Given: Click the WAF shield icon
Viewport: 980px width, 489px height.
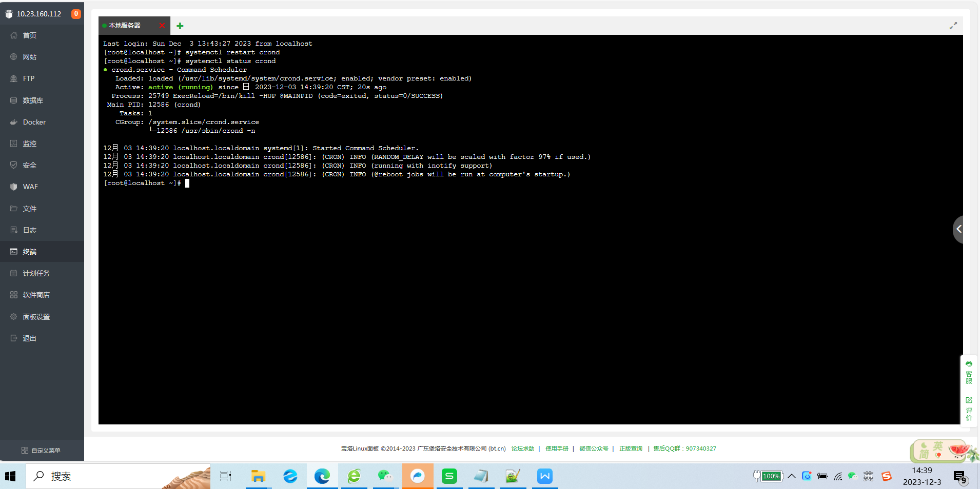Looking at the screenshot, I should pyautogui.click(x=14, y=187).
